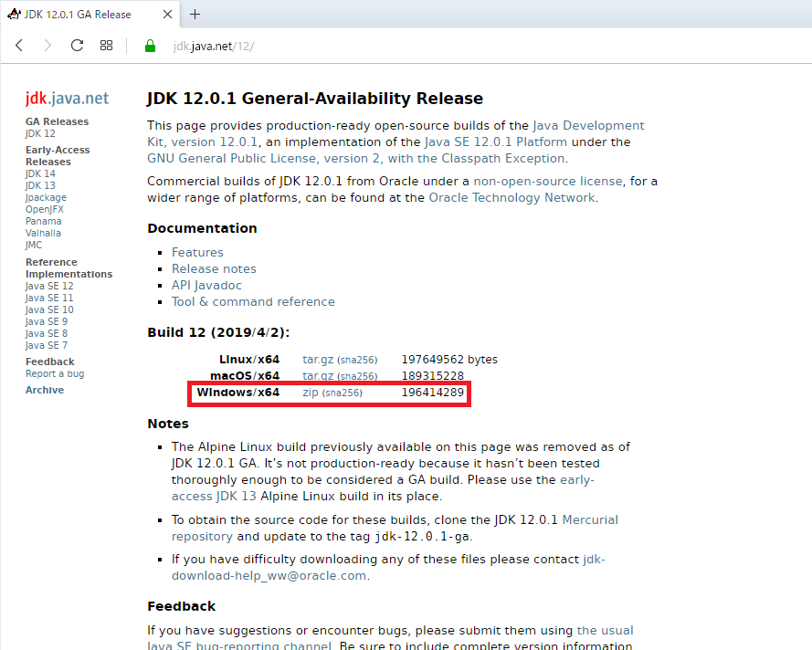
Task: Click the Linux/x64 platform label
Action: (249, 359)
